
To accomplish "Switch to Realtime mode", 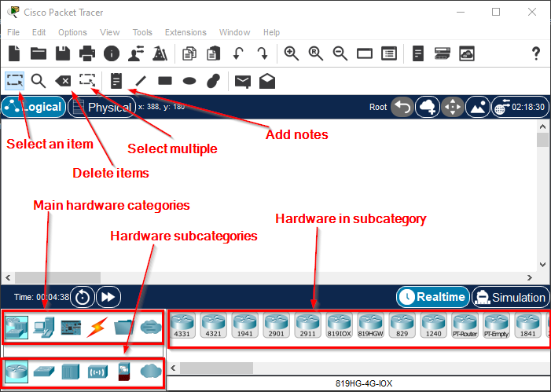I will [432, 297].
